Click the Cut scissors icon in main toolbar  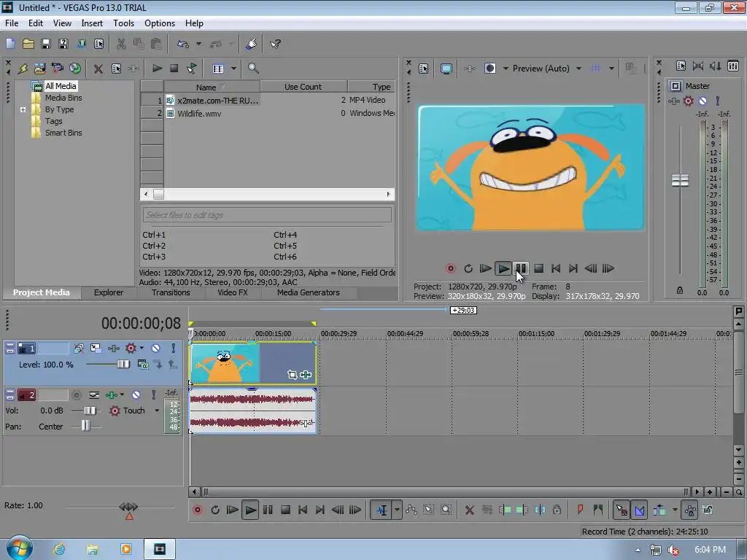click(x=121, y=44)
